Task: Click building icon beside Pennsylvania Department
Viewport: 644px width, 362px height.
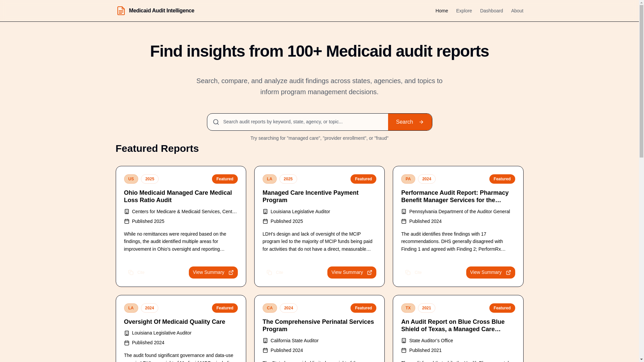Action: click(x=404, y=212)
